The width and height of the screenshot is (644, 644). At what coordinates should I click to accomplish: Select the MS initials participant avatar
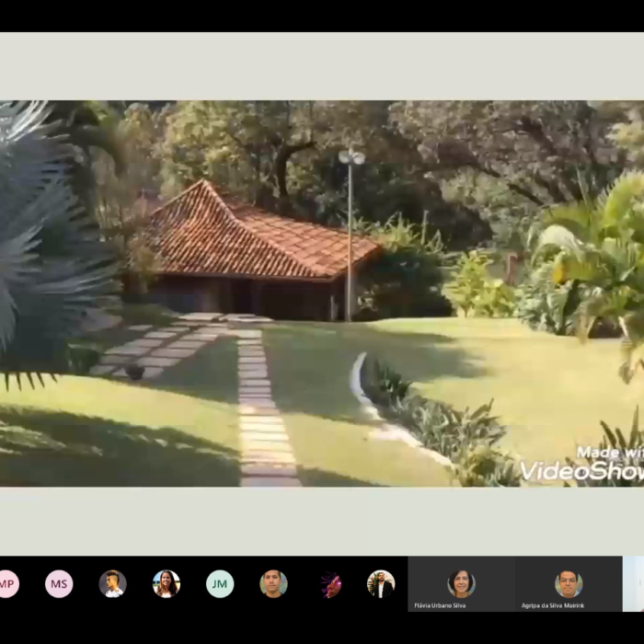click(x=59, y=584)
